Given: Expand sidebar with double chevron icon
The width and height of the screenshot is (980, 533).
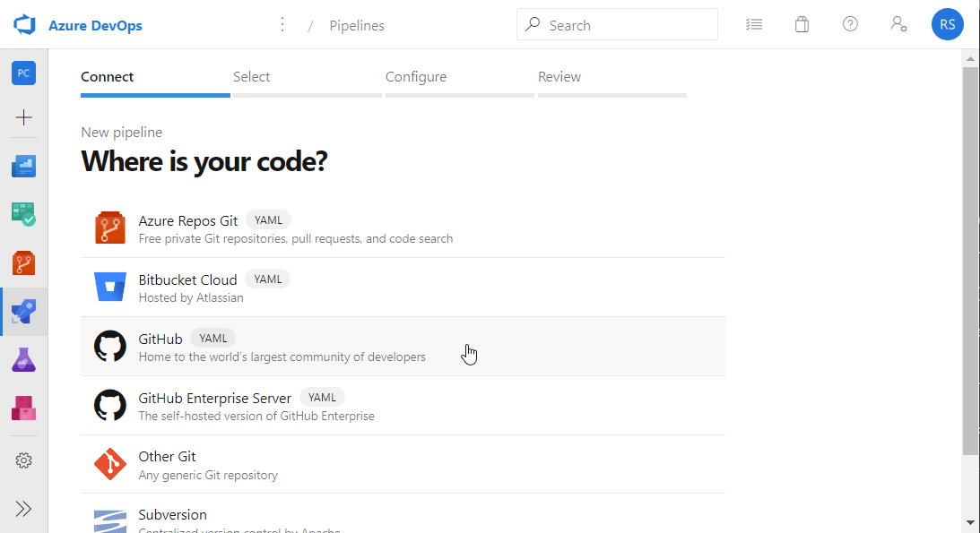Looking at the screenshot, I should 23,509.
